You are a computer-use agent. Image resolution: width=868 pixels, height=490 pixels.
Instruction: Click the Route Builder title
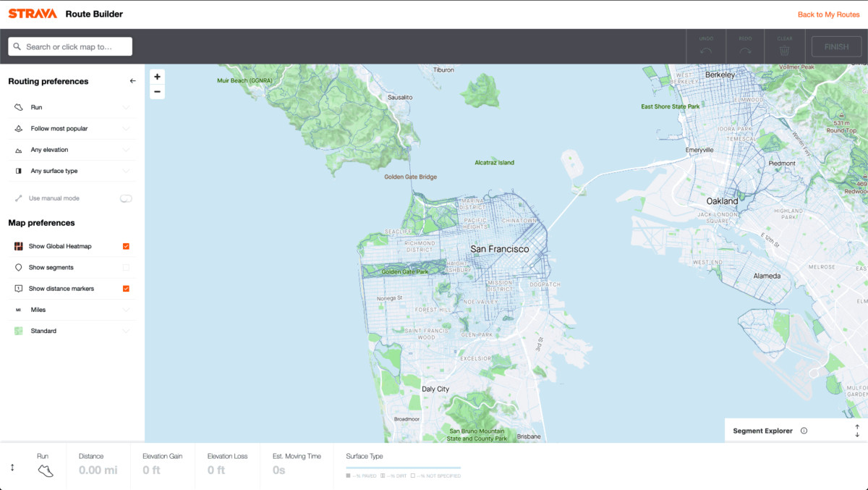(x=94, y=14)
